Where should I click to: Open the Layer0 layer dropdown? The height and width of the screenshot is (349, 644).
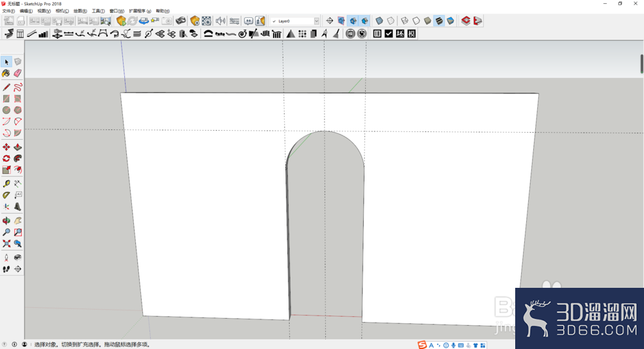coord(294,21)
